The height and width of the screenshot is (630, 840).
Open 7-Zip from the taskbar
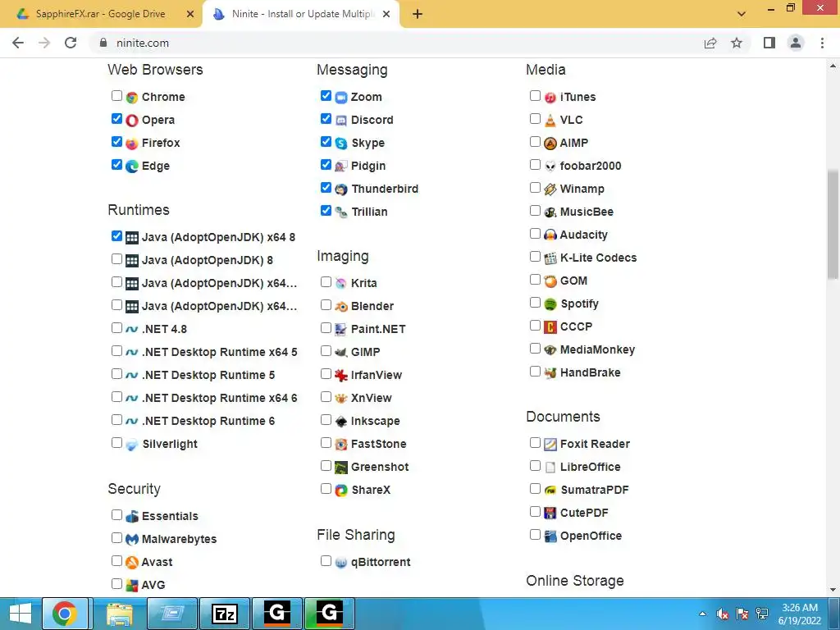(225, 614)
